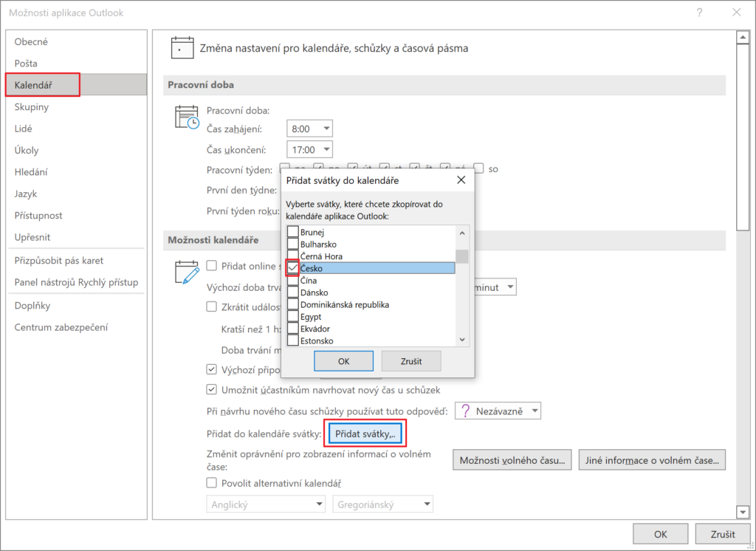The width and height of the screenshot is (756, 551).
Task: Toggle the Výchozí připomenutí checkbox
Action: (x=211, y=369)
